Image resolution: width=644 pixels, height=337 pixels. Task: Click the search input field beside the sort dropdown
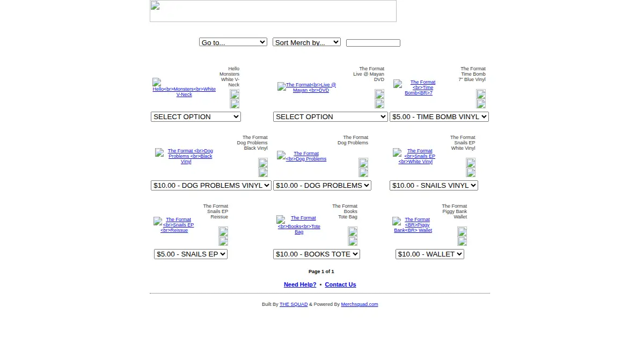[x=373, y=43]
